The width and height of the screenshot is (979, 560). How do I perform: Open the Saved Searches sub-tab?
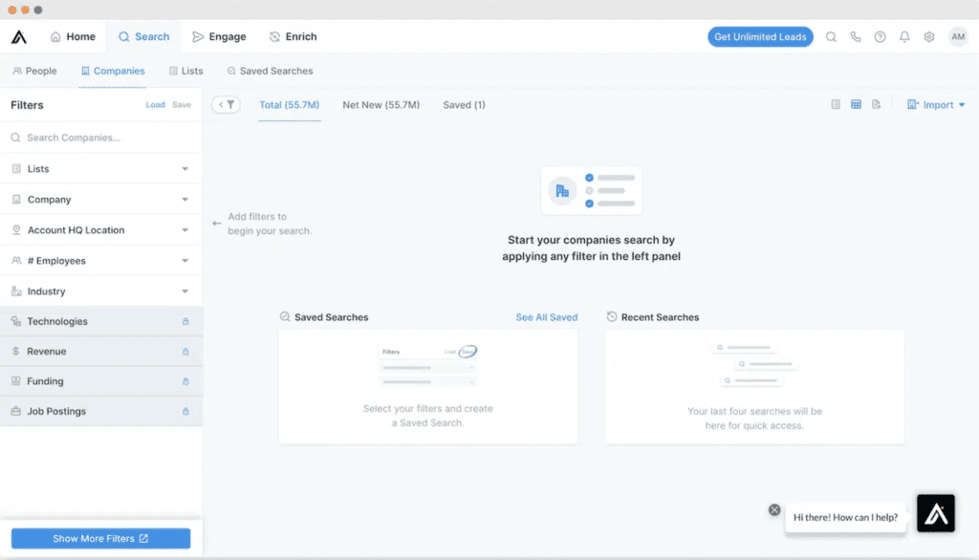pos(270,71)
